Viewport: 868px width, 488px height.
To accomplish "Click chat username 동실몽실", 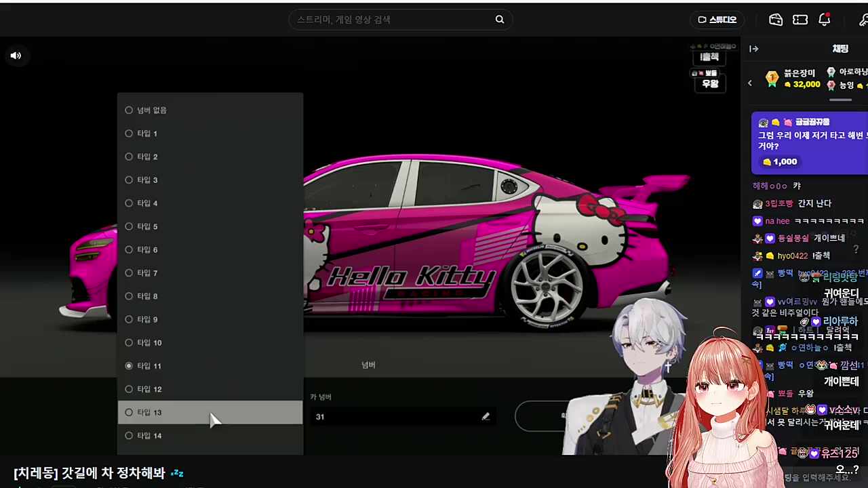I will coord(793,239).
